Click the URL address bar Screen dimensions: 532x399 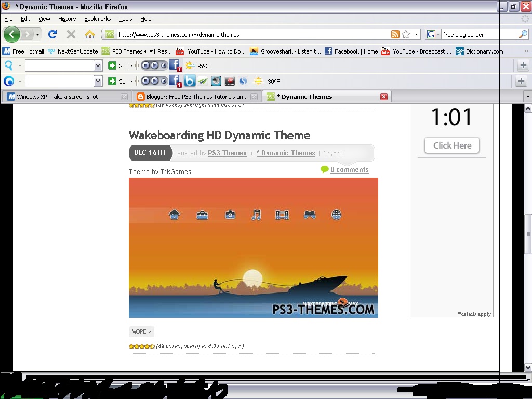tap(253, 34)
